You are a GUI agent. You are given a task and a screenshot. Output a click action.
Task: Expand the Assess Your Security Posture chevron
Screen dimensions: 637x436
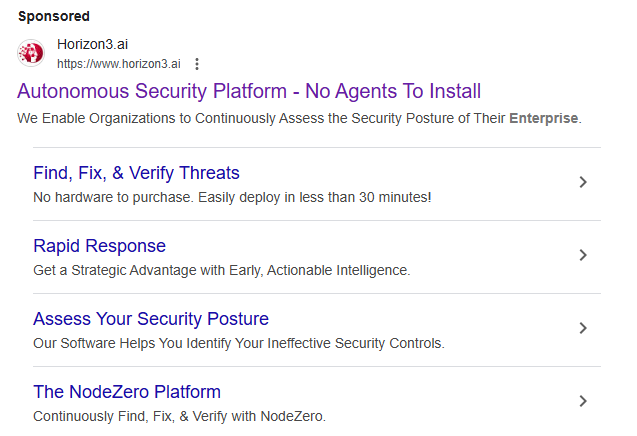pyautogui.click(x=583, y=328)
